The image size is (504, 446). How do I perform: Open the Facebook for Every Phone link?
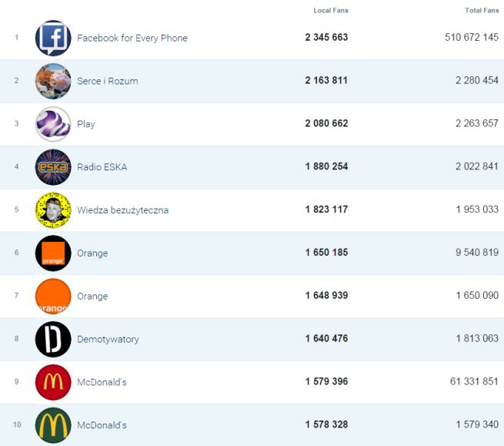point(132,38)
